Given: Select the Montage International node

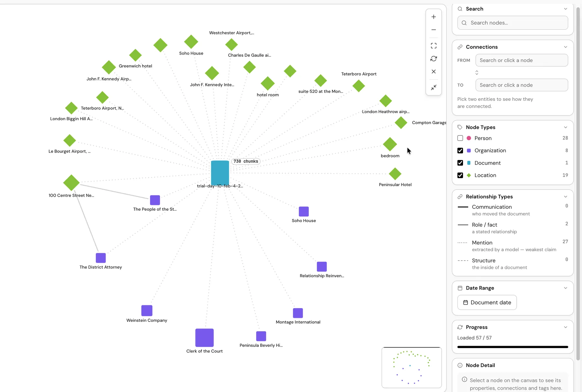Looking at the screenshot, I should click(298, 313).
